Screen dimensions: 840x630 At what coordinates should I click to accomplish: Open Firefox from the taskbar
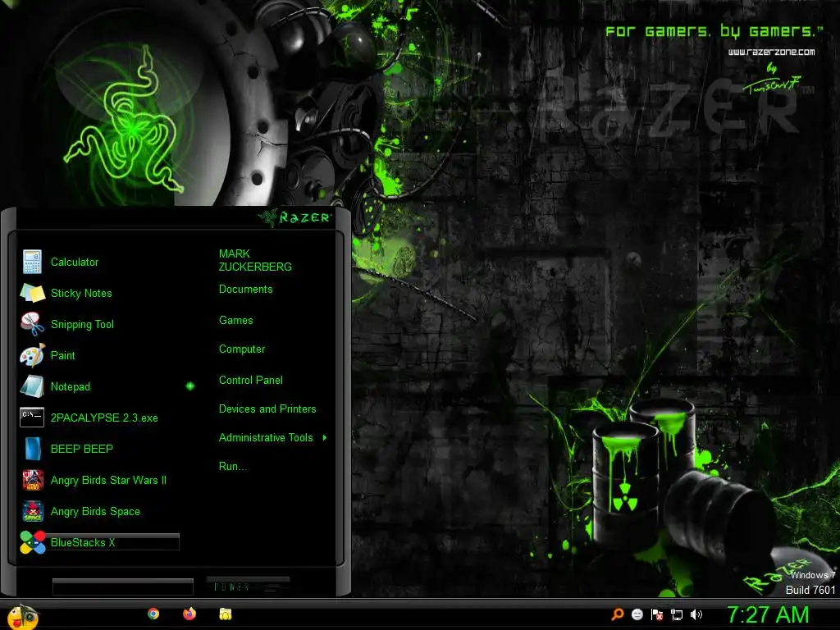189,614
